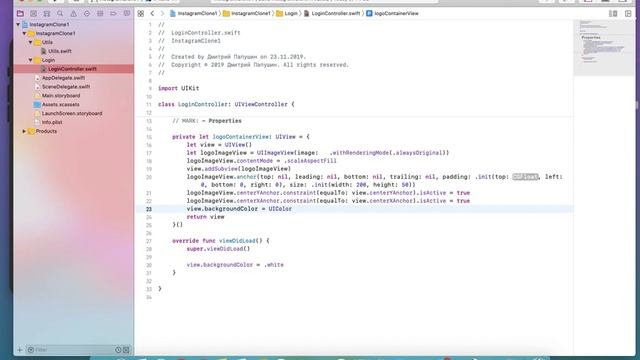Click 'view.backgroundColor = UIColor' line
The width and height of the screenshot is (640, 360).
[239, 209]
